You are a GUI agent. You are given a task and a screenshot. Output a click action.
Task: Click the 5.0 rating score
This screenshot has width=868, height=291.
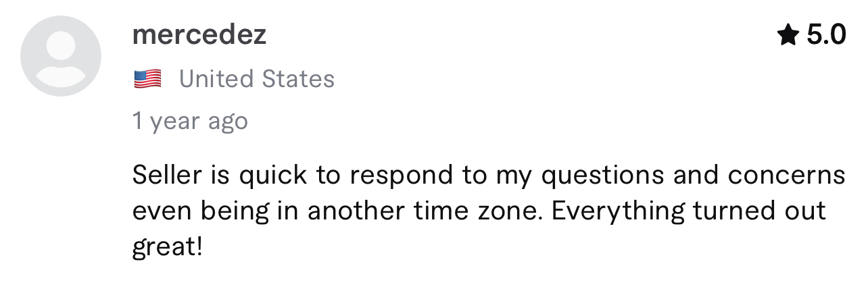pyautogui.click(x=826, y=34)
